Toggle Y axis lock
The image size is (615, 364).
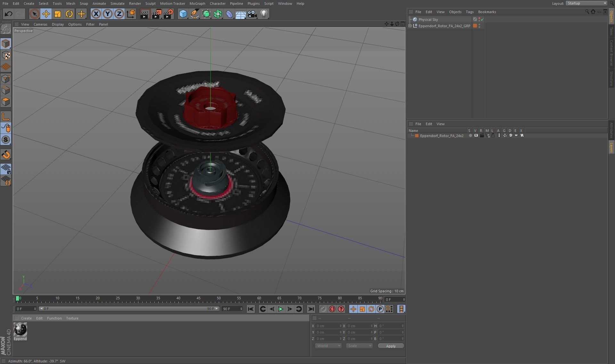[108, 14]
